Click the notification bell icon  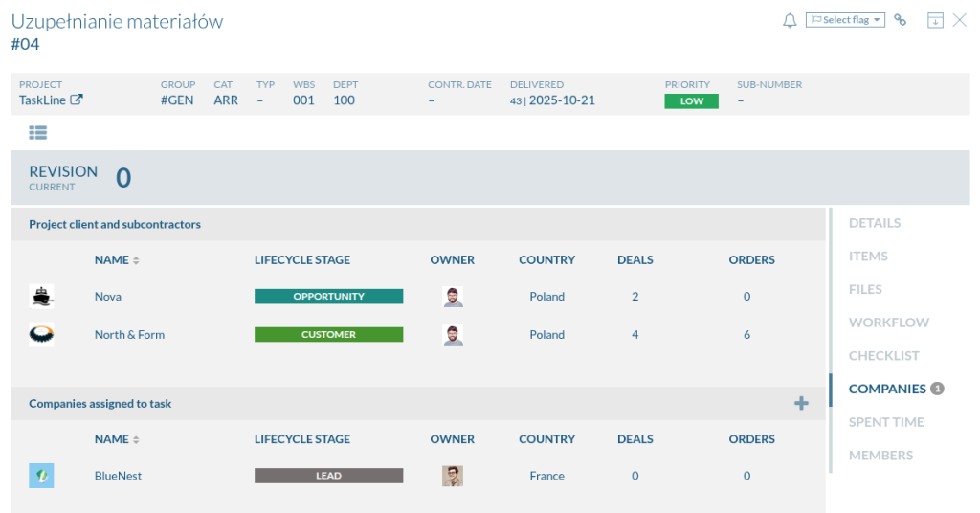pos(790,20)
